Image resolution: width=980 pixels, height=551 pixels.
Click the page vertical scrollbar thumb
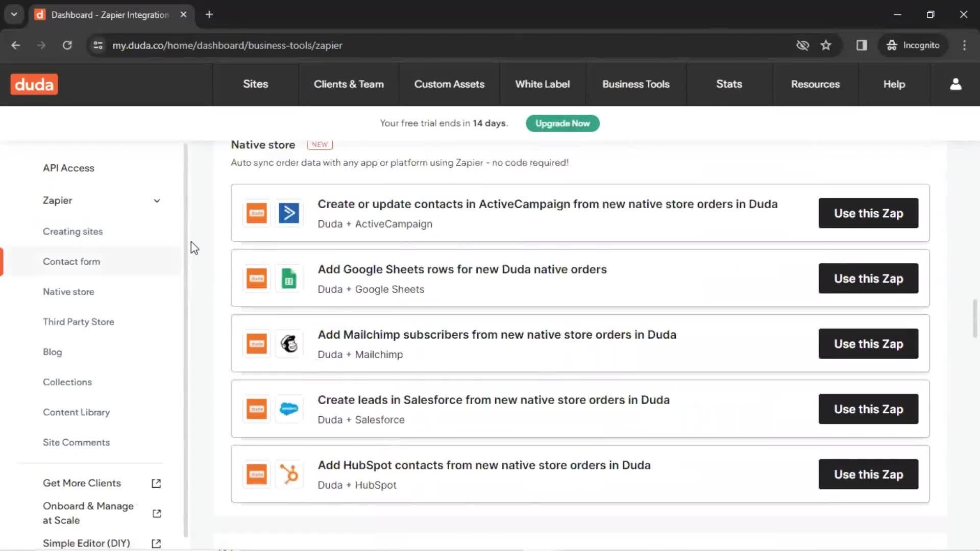[x=975, y=318]
